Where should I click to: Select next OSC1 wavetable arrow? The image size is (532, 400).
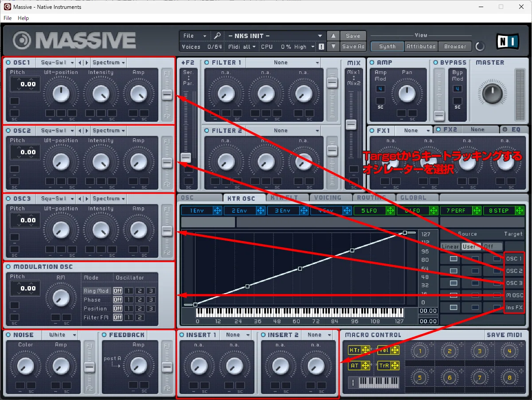[86, 62]
